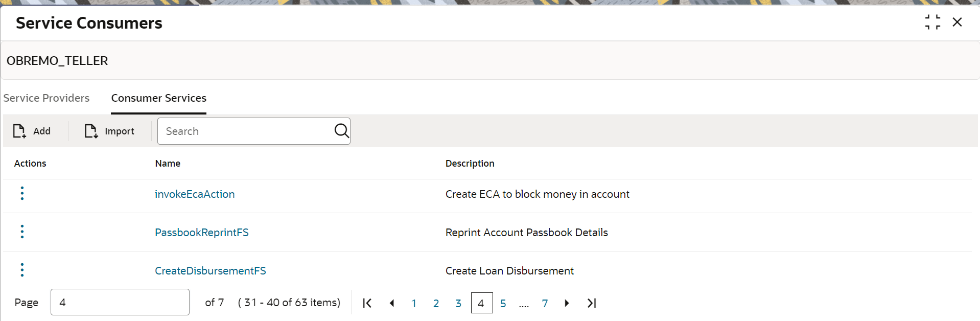Go to next page arrow
The image size is (980, 321).
click(x=567, y=303)
